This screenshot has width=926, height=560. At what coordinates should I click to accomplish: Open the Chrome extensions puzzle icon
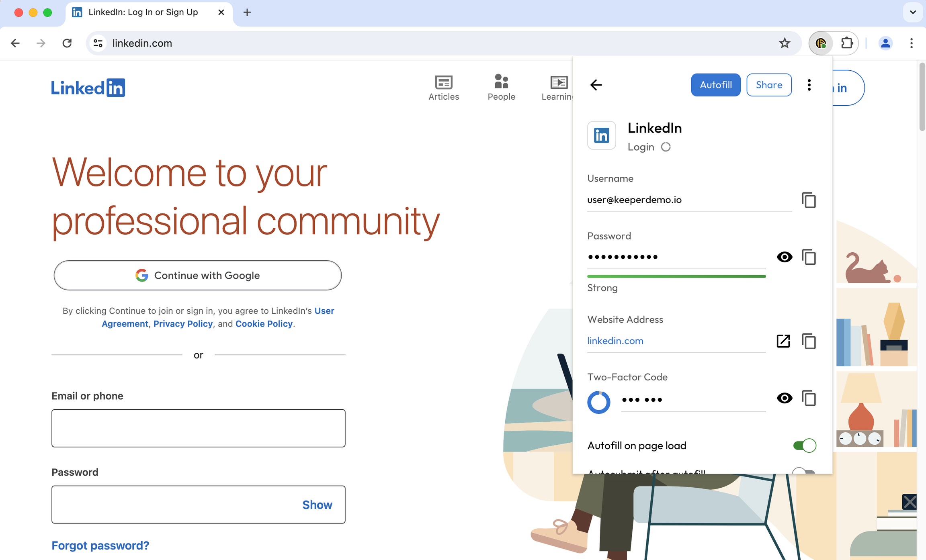point(847,43)
